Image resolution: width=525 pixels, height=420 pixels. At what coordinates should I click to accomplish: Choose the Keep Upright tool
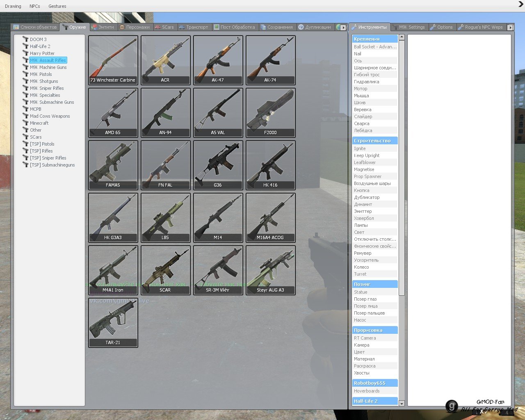point(375,155)
